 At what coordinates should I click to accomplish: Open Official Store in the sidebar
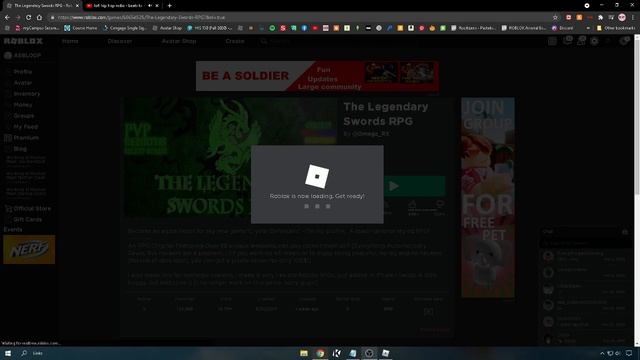[x=32, y=208]
